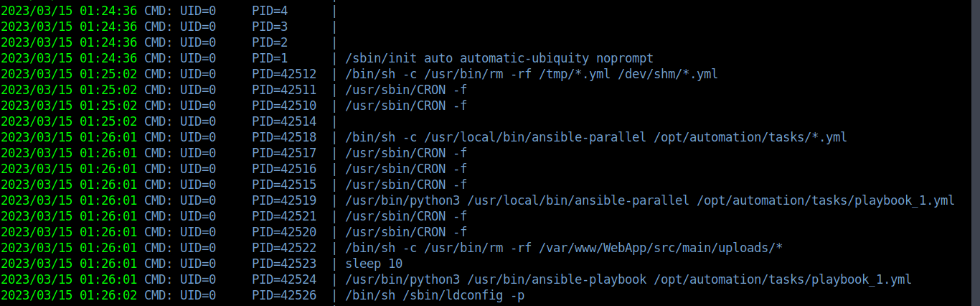
Task: Select the ansible-playbook playbook_1.yml command
Action: (x=628, y=279)
